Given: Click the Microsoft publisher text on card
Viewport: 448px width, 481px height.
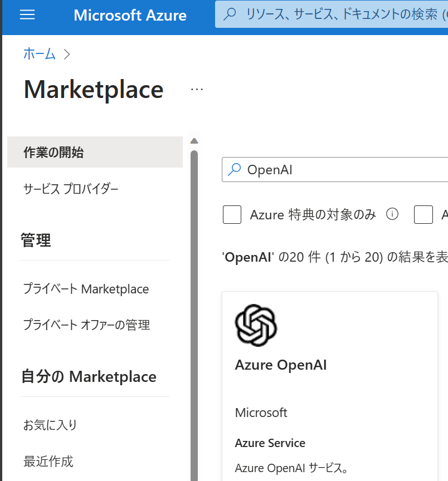Looking at the screenshot, I should (x=261, y=413).
